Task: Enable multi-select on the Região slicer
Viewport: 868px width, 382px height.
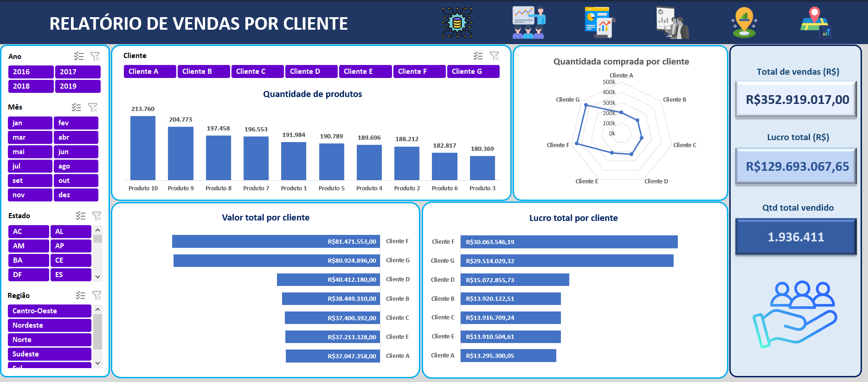Action: (x=81, y=295)
